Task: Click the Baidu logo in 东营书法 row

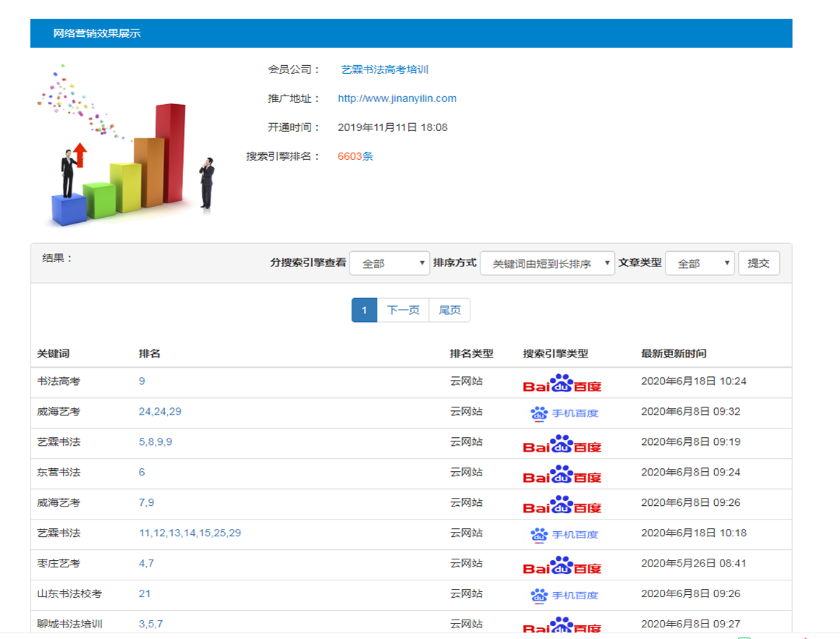Action: (x=562, y=474)
